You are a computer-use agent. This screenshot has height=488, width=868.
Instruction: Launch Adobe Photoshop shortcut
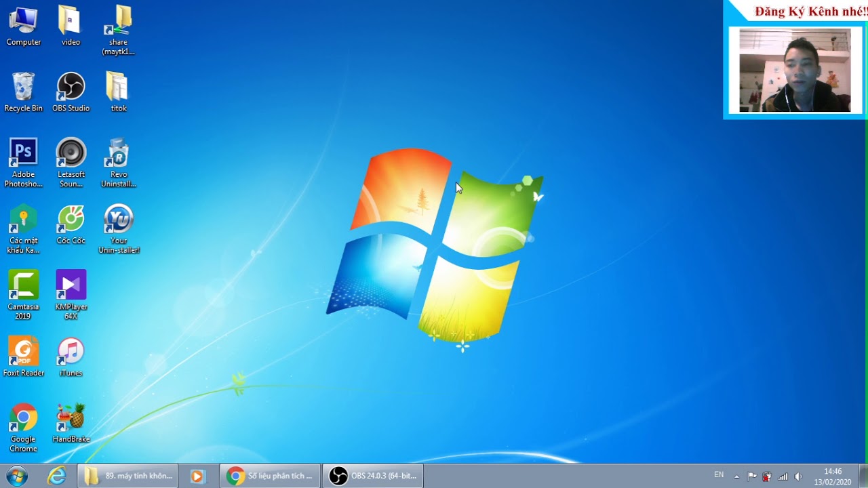23,163
